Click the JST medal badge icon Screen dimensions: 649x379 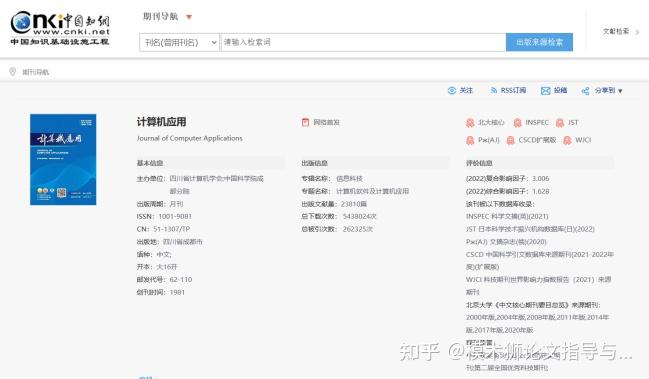pos(560,123)
